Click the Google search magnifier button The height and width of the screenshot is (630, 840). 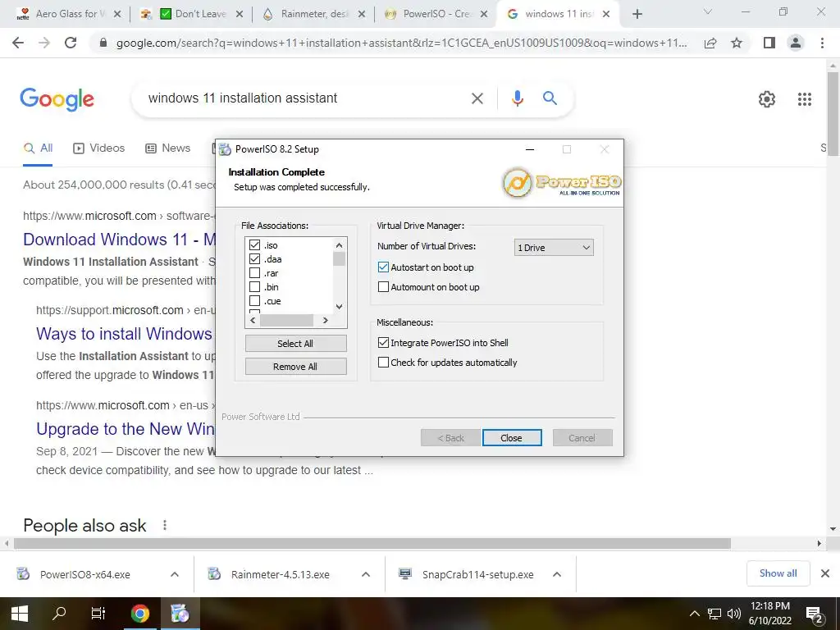point(550,98)
